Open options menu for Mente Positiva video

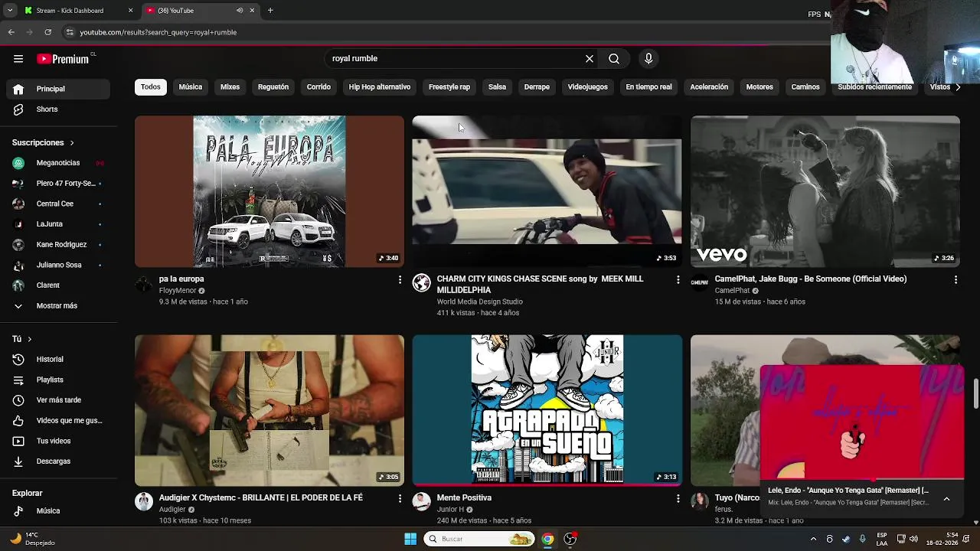click(x=678, y=499)
